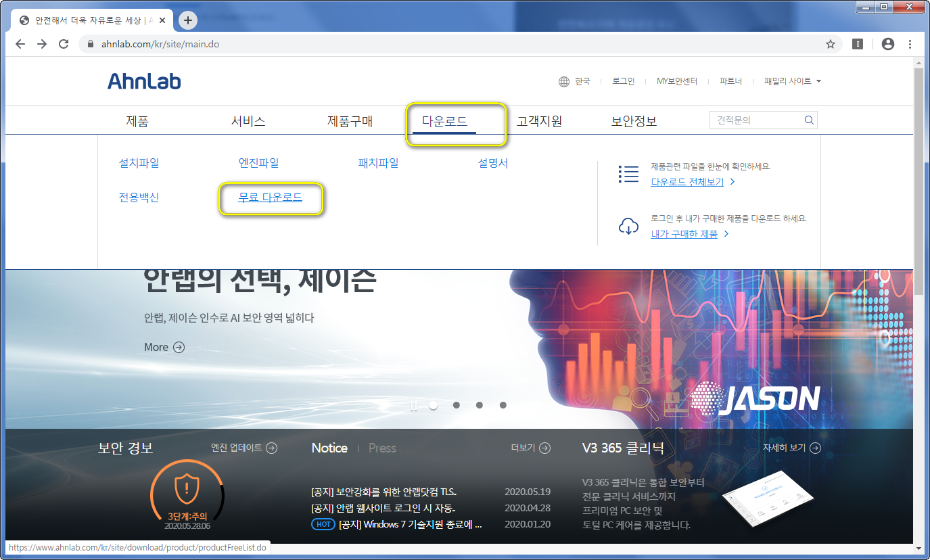
Task: Open 다운로드 전체보기 link
Action: click(687, 182)
